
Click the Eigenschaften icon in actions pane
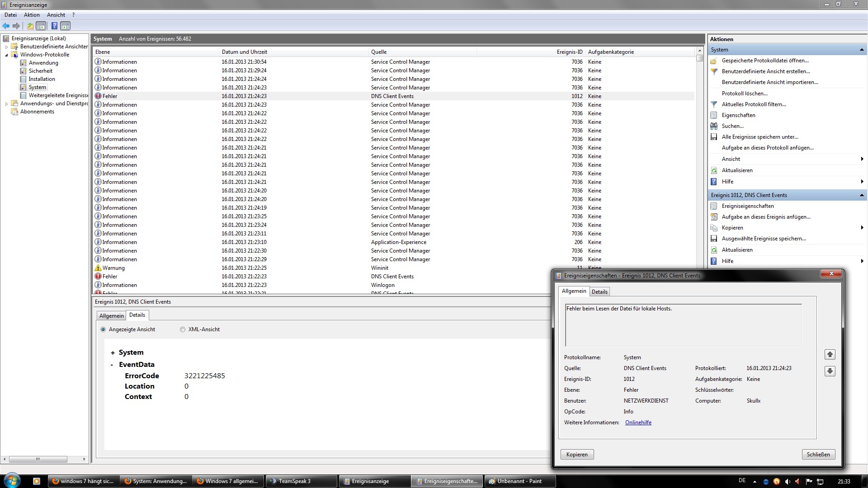pyautogui.click(x=714, y=115)
